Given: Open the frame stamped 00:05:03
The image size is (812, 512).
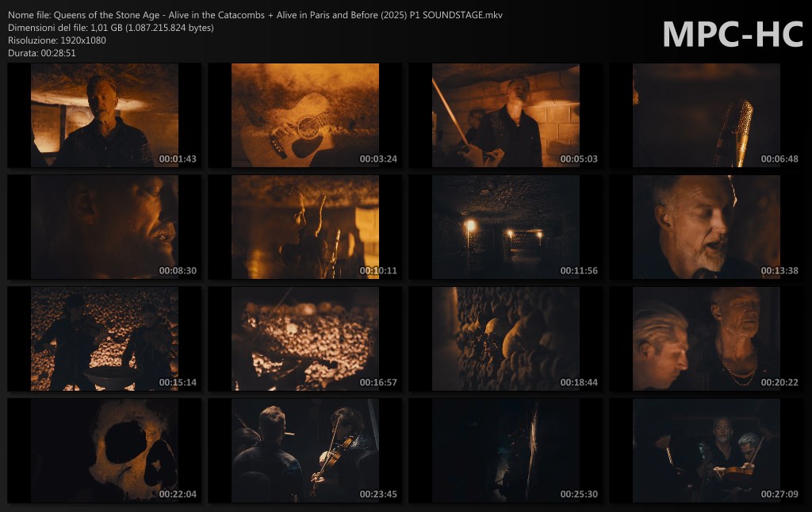Looking at the screenshot, I should click(505, 116).
